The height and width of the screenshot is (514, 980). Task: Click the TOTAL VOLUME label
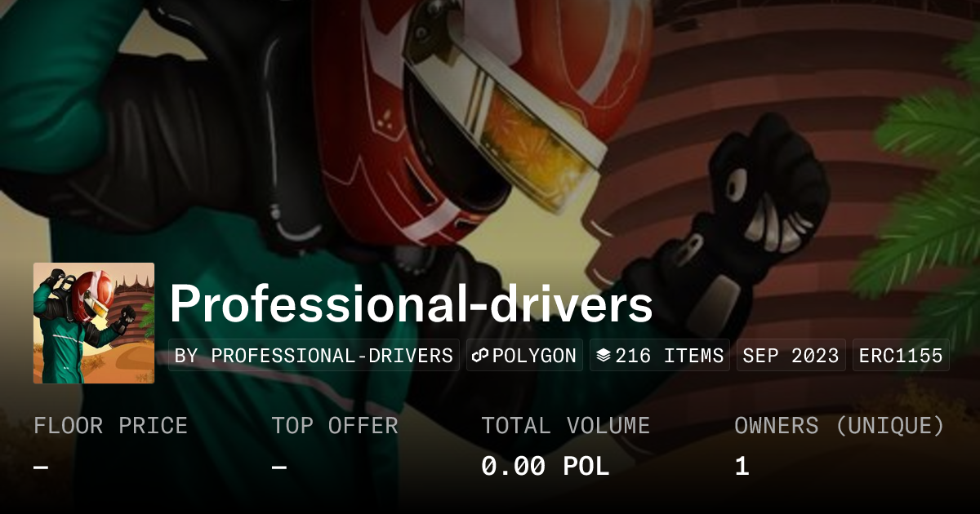[565, 426]
